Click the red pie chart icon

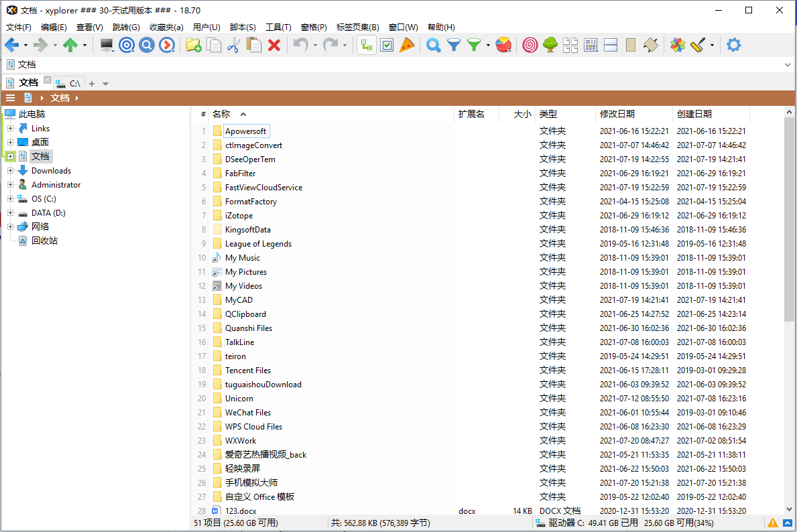[503, 45]
